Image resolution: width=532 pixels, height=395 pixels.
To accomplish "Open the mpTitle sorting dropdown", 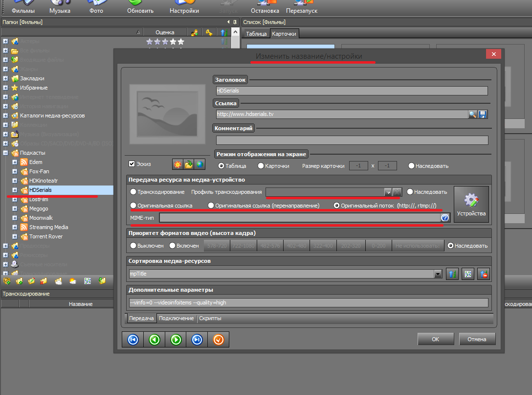I will point(438,274).
